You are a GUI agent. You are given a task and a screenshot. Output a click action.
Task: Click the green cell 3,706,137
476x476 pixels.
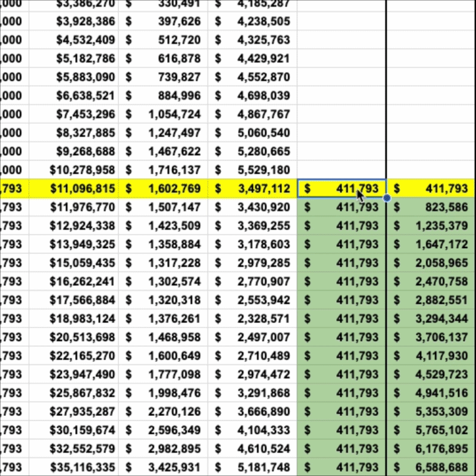431,337
